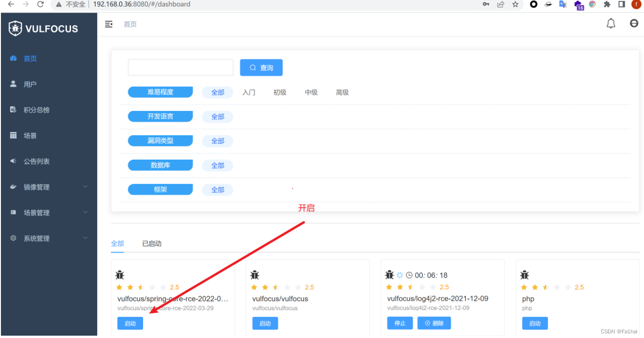Click the browser forward arrow
This screenshot has height=338, width=644.
click(x=26, y=4)
